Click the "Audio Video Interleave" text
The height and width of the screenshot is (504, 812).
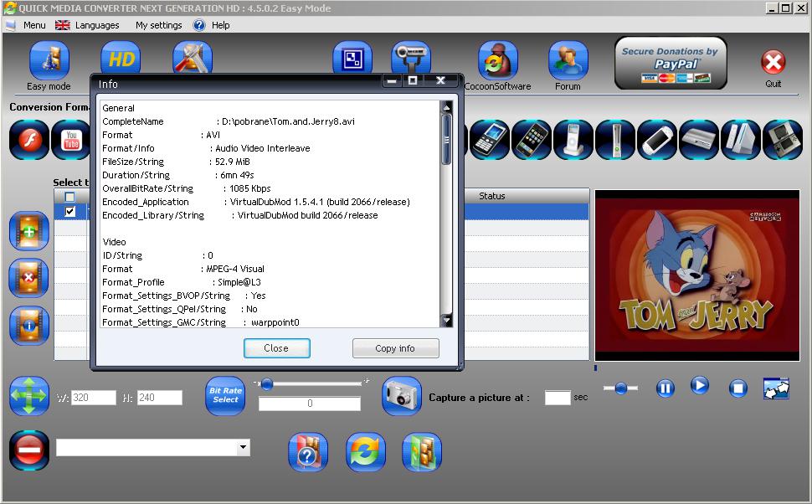[x=263, y=149]
